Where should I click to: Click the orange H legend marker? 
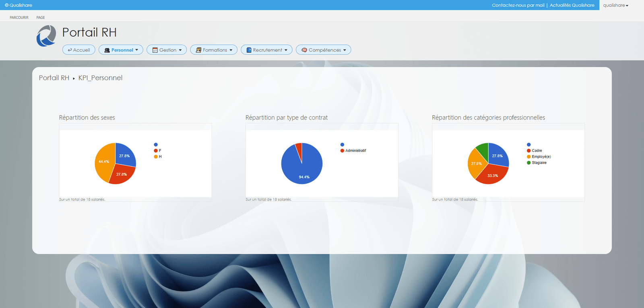[x=156, y=157]
